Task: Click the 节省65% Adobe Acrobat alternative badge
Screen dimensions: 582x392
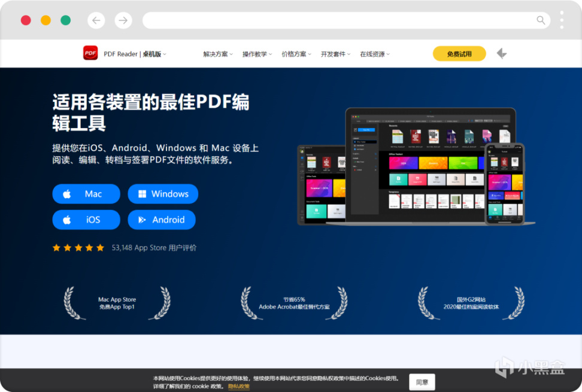Action: tap(294, 303)
